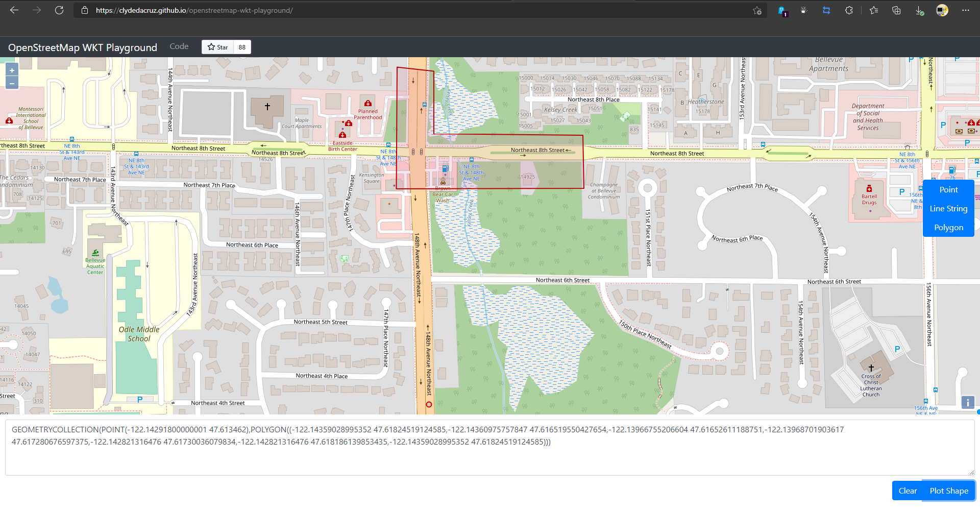Open the favorites list
This screenshot has width=980, height=515.
tap(874, 10)
